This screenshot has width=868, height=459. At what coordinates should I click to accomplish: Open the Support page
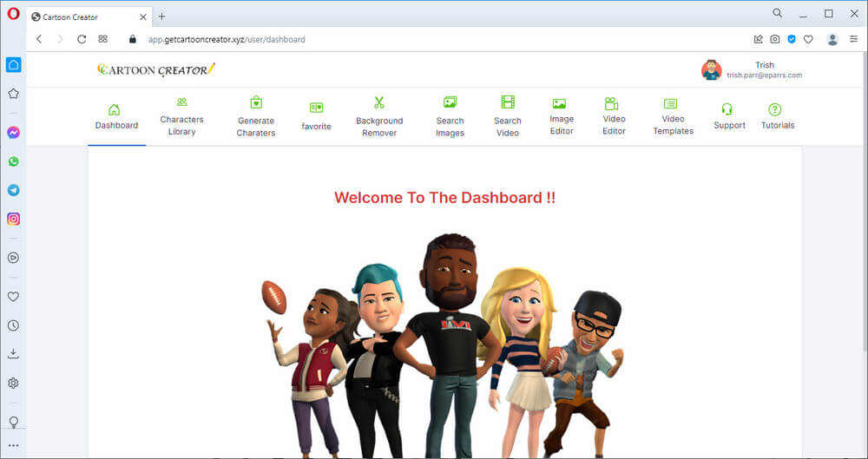[x=729, y=117]
